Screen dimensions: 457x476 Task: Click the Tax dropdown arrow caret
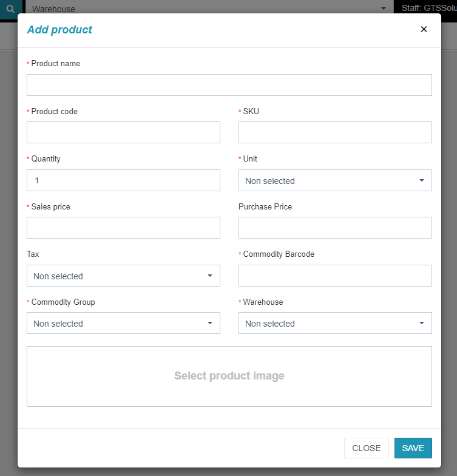(210, 276)
